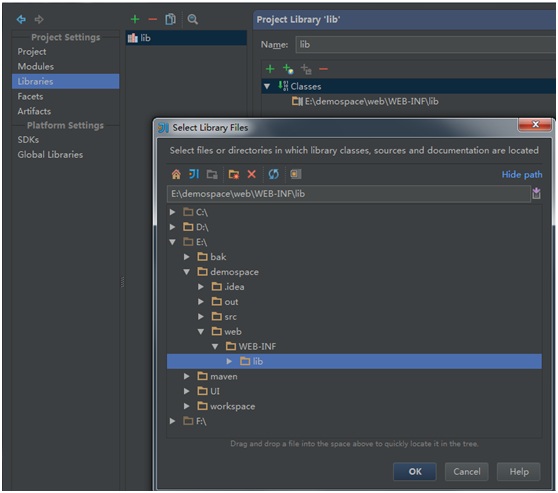Open Artifacts settings section

(x=34, y=111)
